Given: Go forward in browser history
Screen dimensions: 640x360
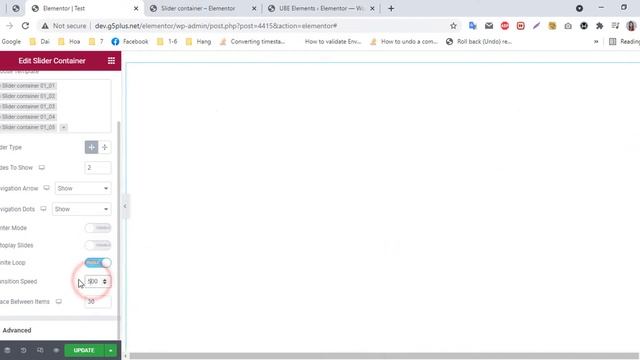Looking at the screenshot, I should pos(9,26).
